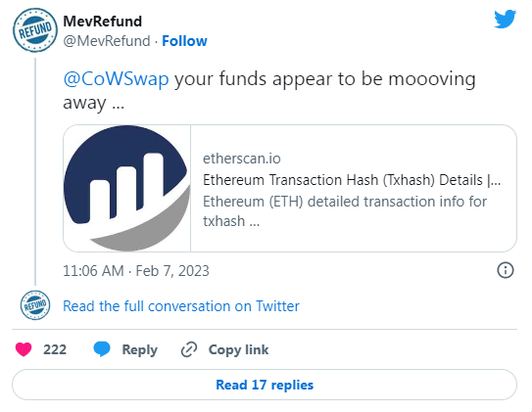Like the tweet with heart icon

24,349
